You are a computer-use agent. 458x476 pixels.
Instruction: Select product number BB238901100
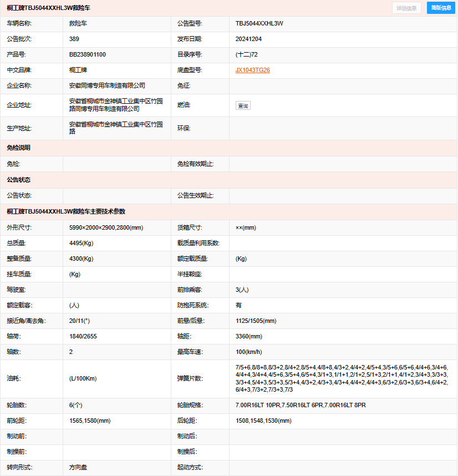(x=88, y=55)
